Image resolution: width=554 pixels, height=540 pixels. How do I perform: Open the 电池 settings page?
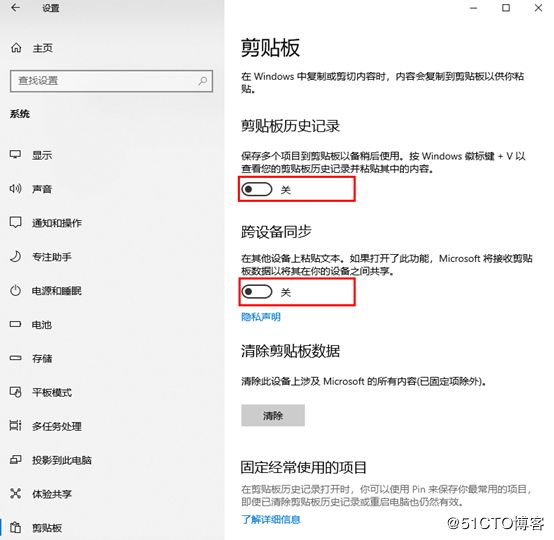(42, 324)
